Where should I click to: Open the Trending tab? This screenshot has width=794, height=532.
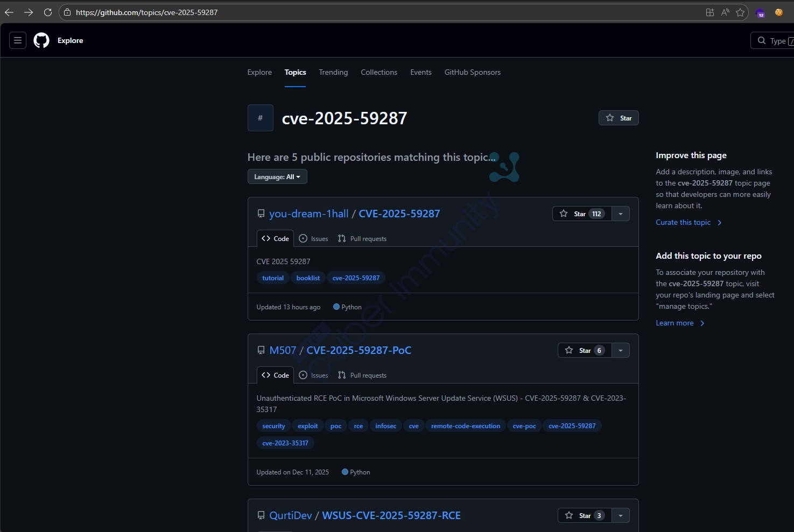(x=333, y=72)
